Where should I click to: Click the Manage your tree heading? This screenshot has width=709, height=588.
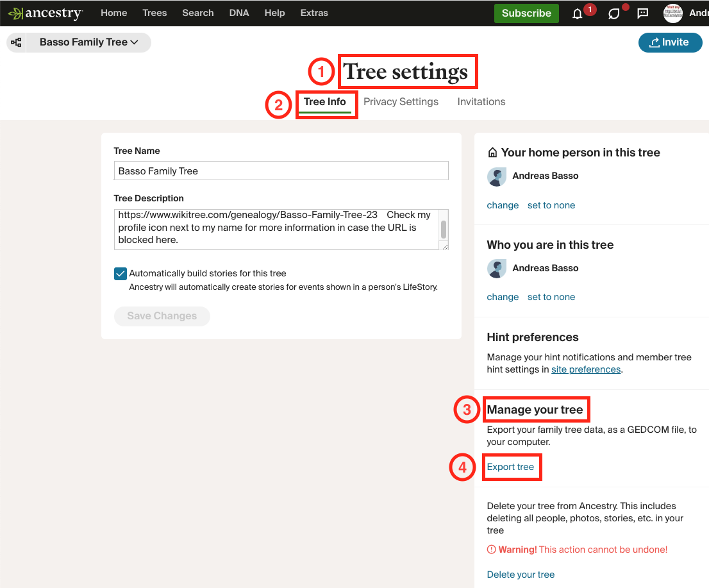(535, 410)
